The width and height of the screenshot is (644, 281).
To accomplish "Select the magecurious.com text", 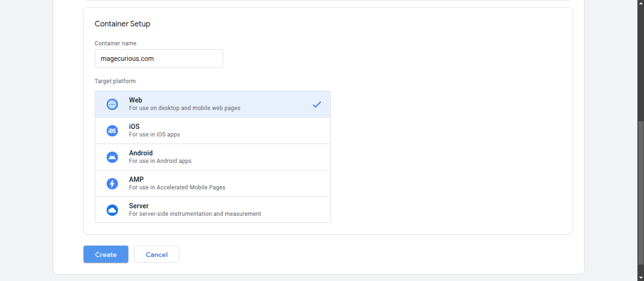I will pos(126,58).
